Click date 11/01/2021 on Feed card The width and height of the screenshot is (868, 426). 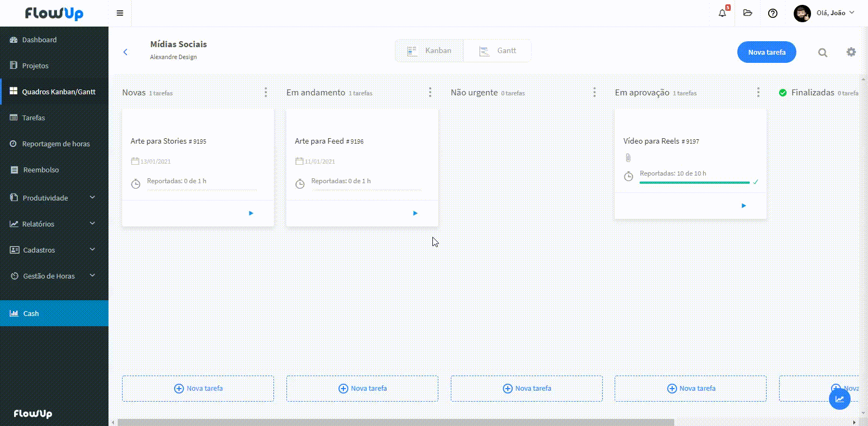coord(320,162)
